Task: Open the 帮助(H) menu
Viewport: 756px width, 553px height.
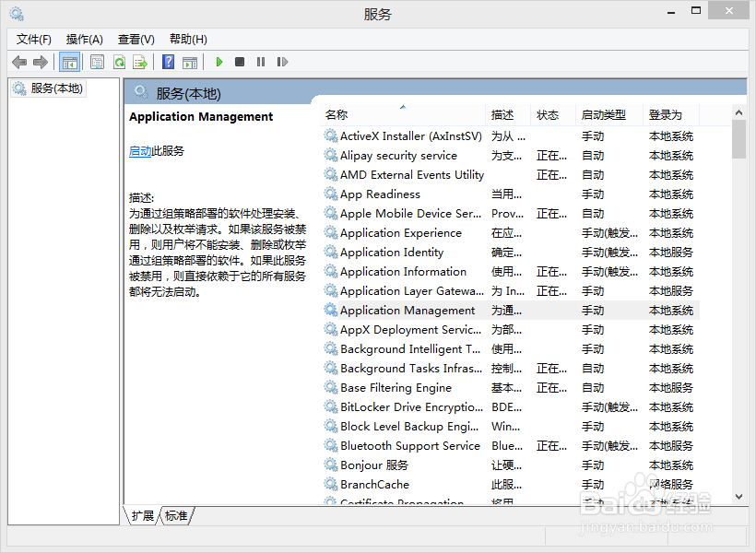Action: tap(188, 39)
